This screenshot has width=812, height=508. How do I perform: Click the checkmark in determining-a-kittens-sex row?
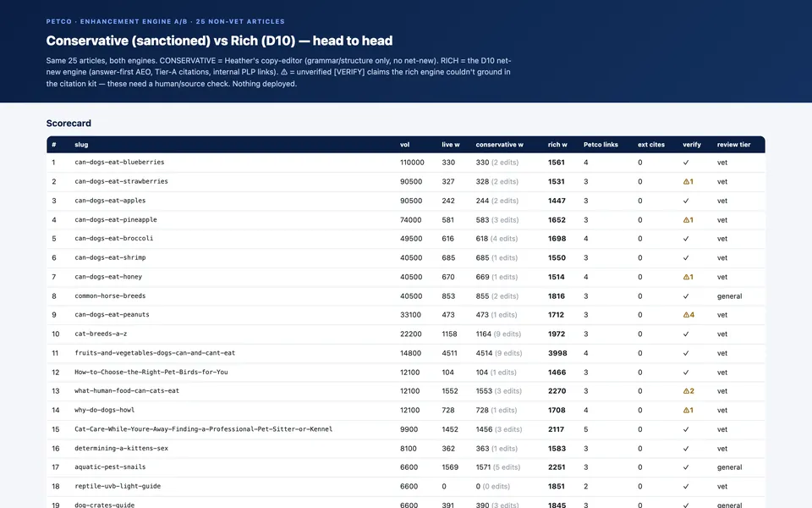coord(686,449)
